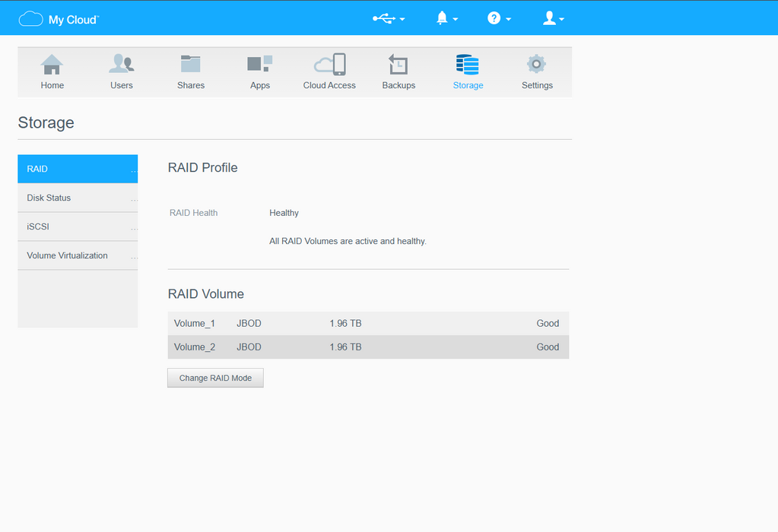The image size is (778, 532).
Task: Click the RAID Health label
Action: (x=193, y=213)
